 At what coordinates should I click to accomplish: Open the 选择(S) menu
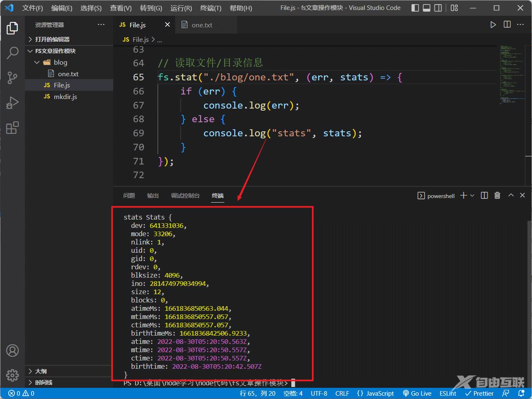pos(91,8)
